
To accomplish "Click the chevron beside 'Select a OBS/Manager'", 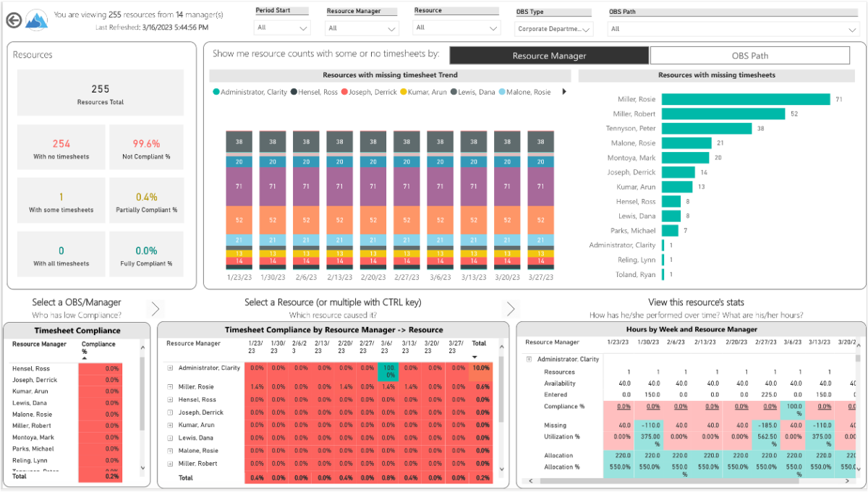I will (x=154, y=308).
